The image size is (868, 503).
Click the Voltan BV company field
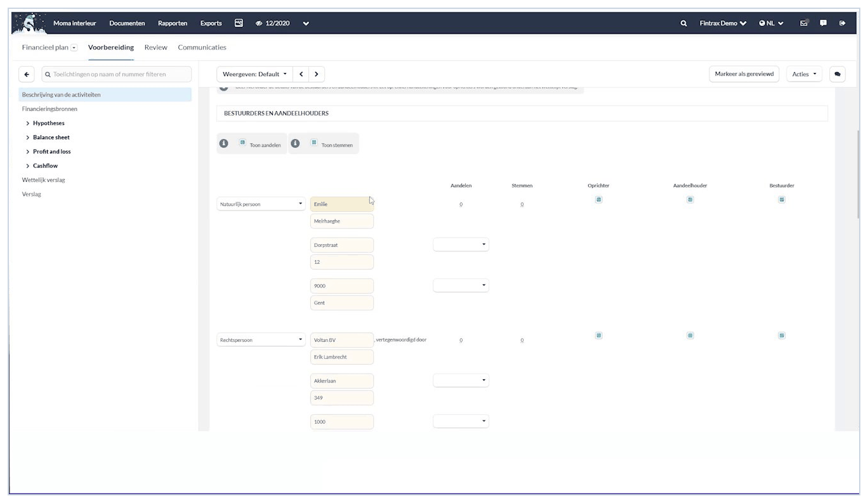[x=342, y=340]
